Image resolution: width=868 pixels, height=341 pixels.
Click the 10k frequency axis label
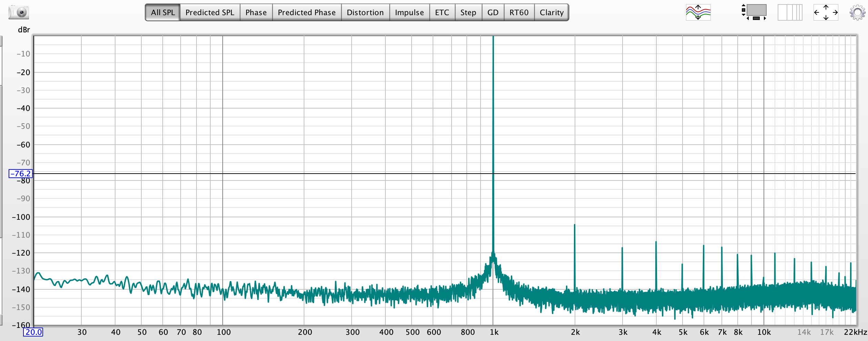tap(764, 332)
